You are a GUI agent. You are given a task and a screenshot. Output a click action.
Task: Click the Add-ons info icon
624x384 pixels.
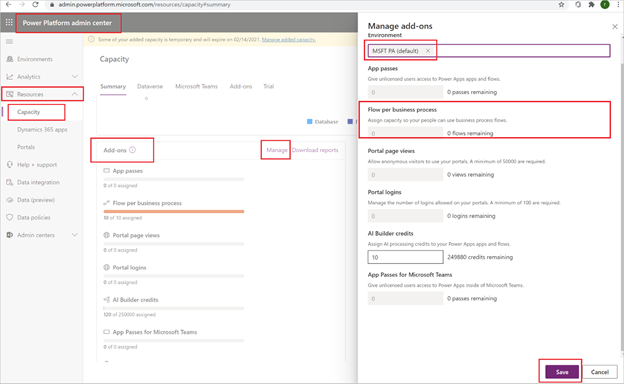pos(133,150)
